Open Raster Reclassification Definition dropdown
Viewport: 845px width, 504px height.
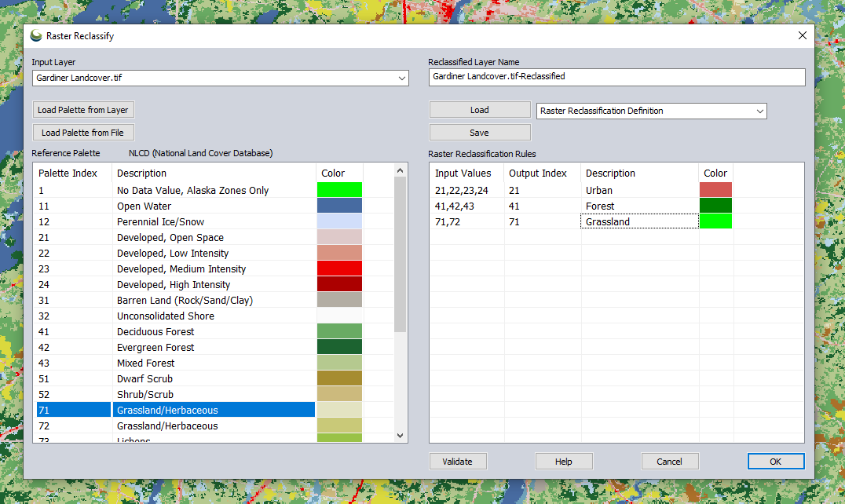pyautogui.click(x=759, y=111)
